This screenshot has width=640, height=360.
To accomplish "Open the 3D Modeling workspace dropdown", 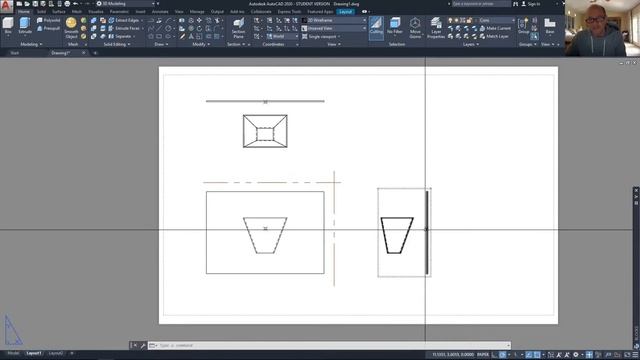I will pyautogui.click(x=126, y=4).
